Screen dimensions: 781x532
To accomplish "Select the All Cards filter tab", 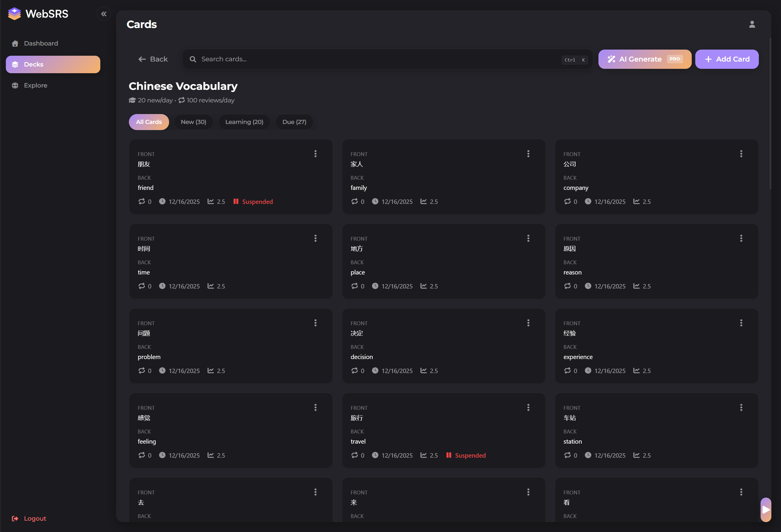I will point(149,122).
